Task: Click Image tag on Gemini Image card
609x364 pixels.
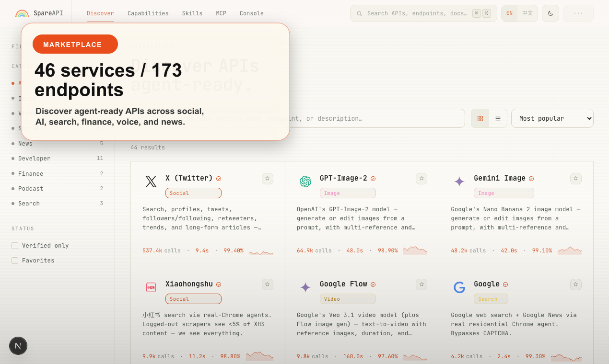Action: point(504,193)
